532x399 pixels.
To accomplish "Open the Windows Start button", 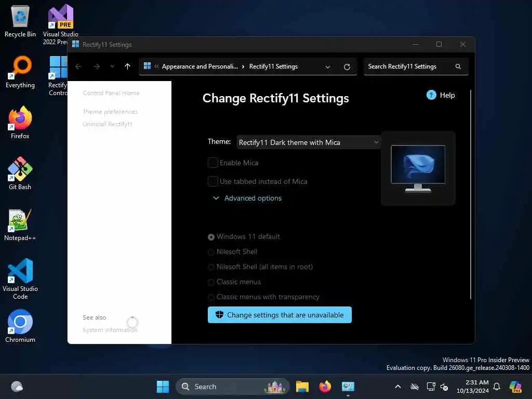I will (163, 387).
